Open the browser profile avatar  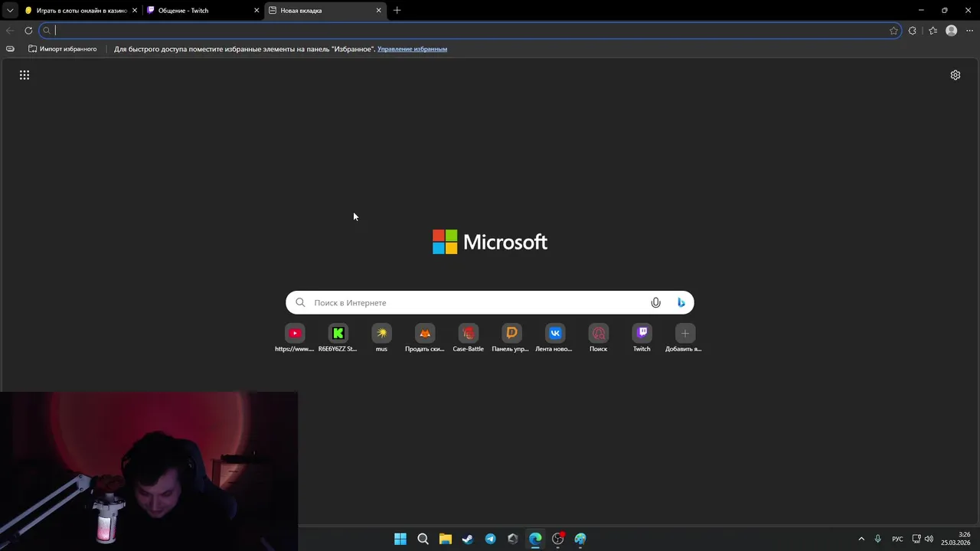coord(951,31)
